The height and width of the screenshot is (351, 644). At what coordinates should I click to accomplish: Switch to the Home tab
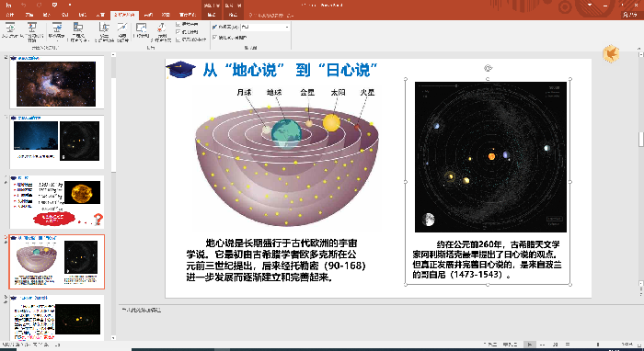[29, 15]
